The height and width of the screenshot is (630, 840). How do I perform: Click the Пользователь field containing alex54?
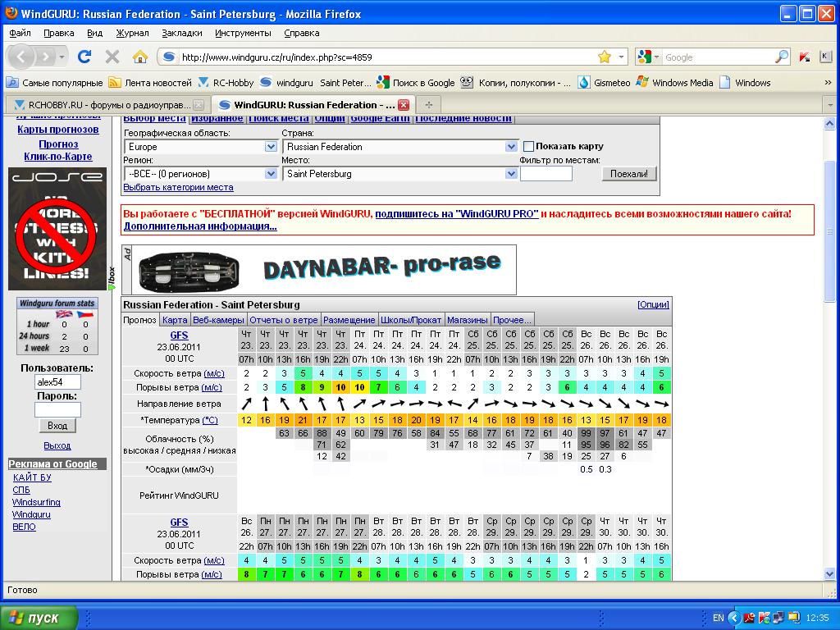[57, 382]
